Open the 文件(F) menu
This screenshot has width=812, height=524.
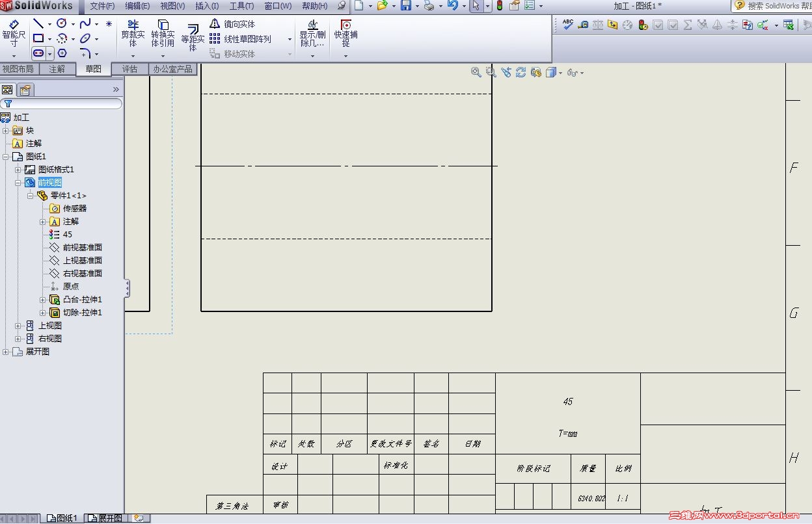tap(102, 6)
